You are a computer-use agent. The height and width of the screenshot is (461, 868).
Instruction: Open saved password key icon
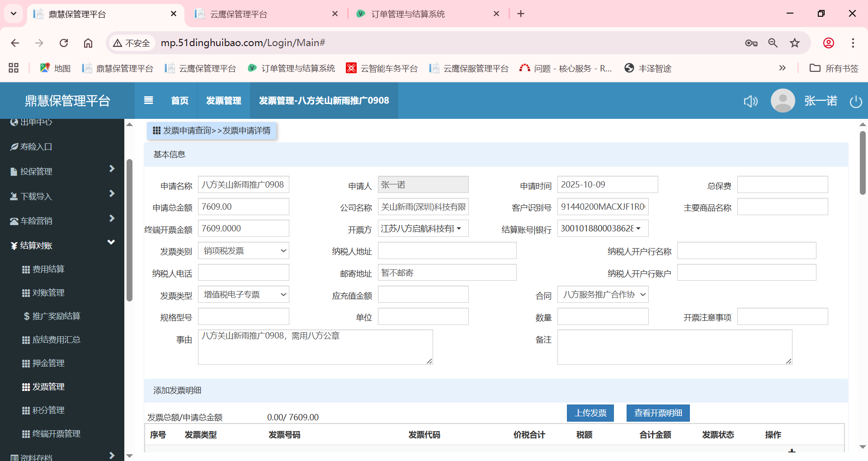[x=751, y=43]
